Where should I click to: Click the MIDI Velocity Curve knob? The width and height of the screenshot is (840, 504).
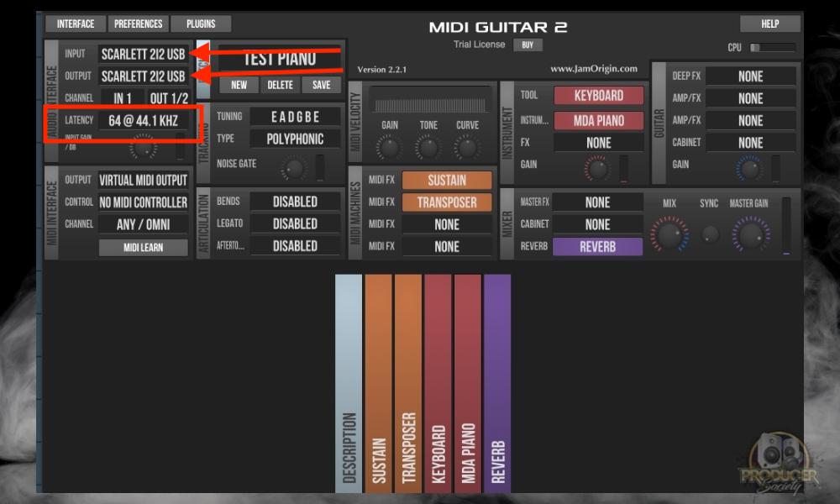point(467,147)
